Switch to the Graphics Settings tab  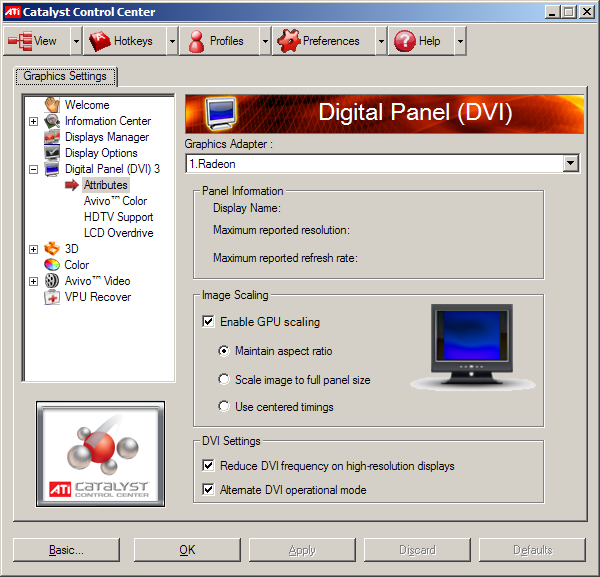[66, 76]
